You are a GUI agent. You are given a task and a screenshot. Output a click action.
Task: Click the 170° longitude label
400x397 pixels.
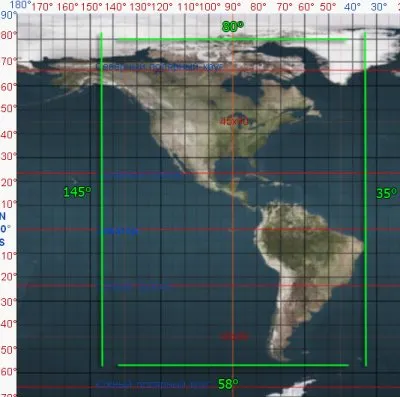[42, 7]
